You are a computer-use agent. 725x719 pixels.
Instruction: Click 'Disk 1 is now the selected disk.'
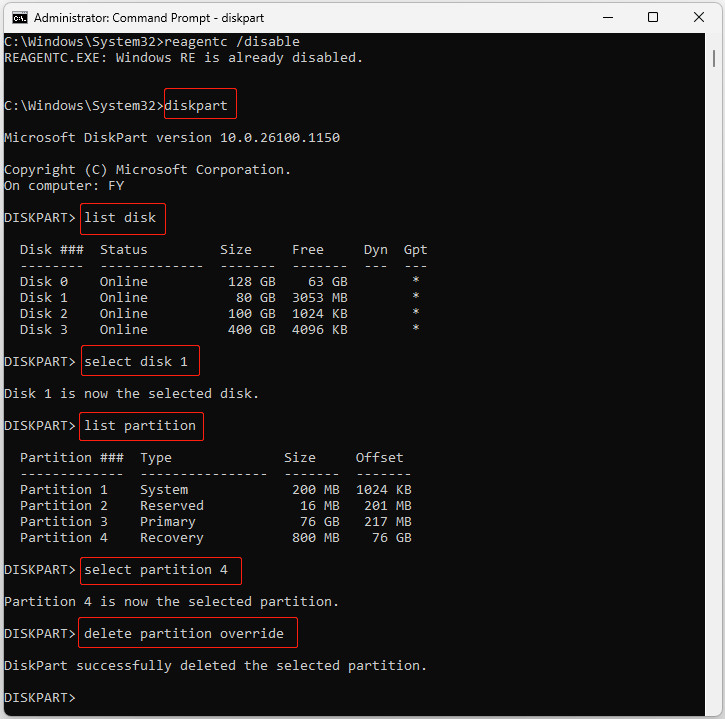[131, 393]
